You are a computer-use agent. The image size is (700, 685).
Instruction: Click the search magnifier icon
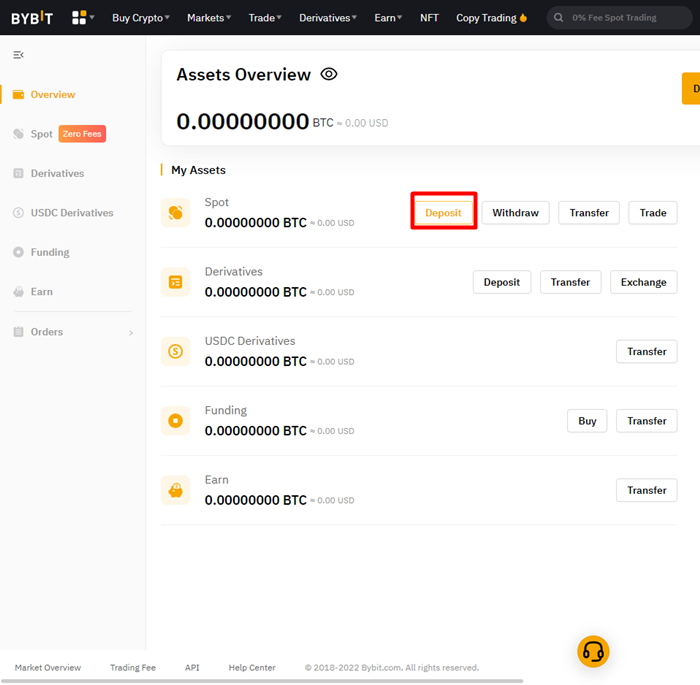coord(558,18)
